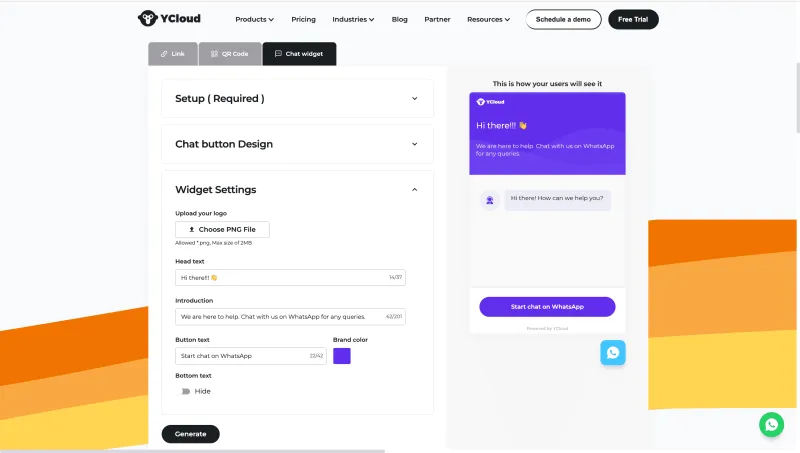Click the upload icon on Choose PNG File
Image resolution: width=800 pixels, height=453 pixels.
tap(191, 230)
